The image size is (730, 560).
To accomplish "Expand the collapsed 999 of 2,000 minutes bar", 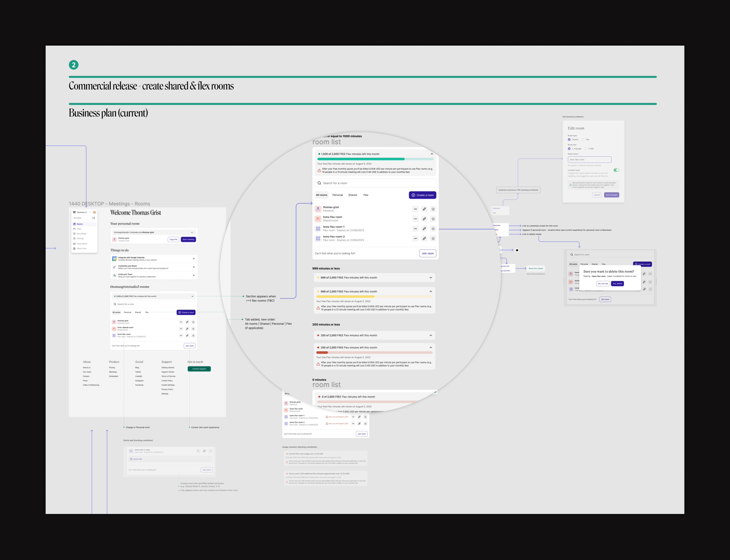I will click(x=430, y=278).
